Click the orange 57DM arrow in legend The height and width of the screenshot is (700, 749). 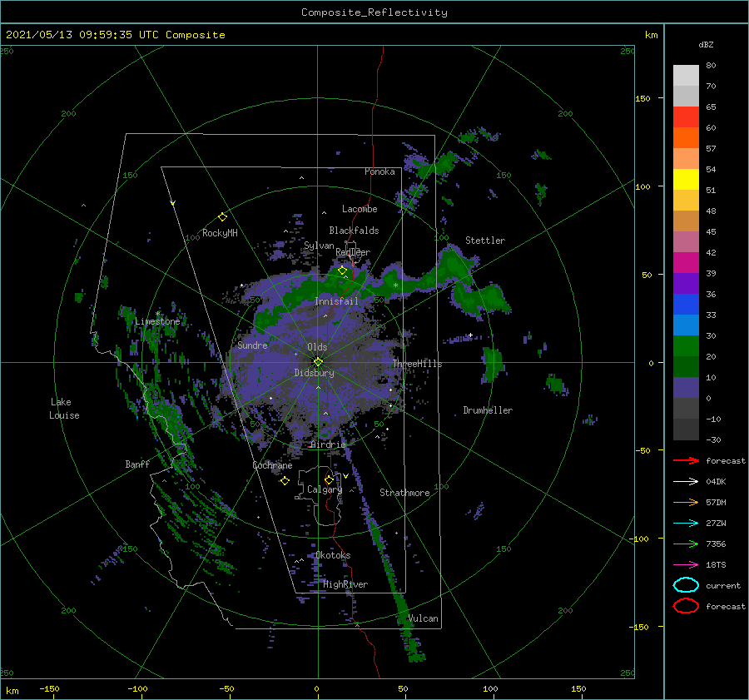tap(686, 502)
